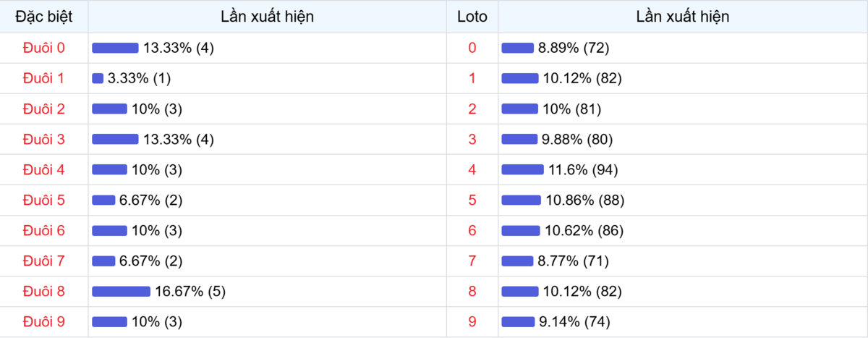The image size is (868, 338).
Task: Click the "13.33% (4)" value for Đuôi 3
Action: click(179, 139)
